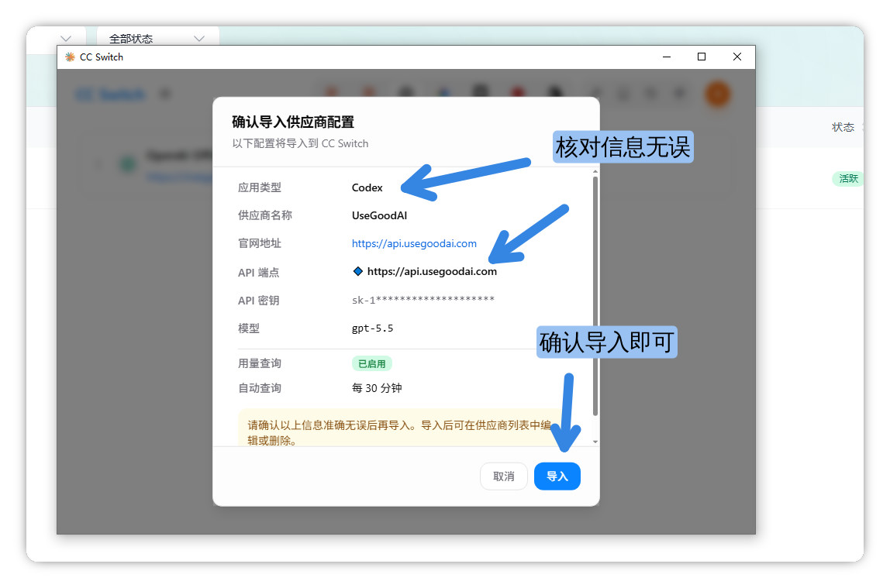Click the CC Switch app icon in title bar

70,57
